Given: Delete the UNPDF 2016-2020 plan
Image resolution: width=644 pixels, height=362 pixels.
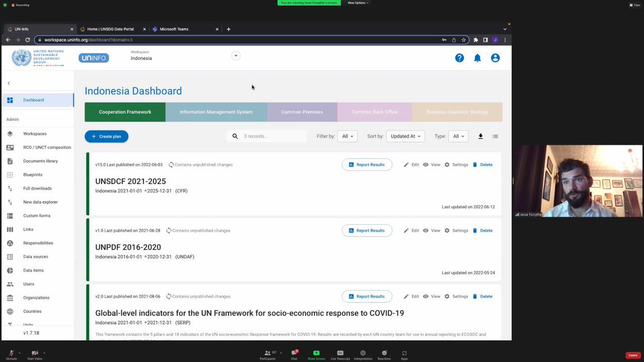Looking at the screenshot, I should (x=482, y=231).
